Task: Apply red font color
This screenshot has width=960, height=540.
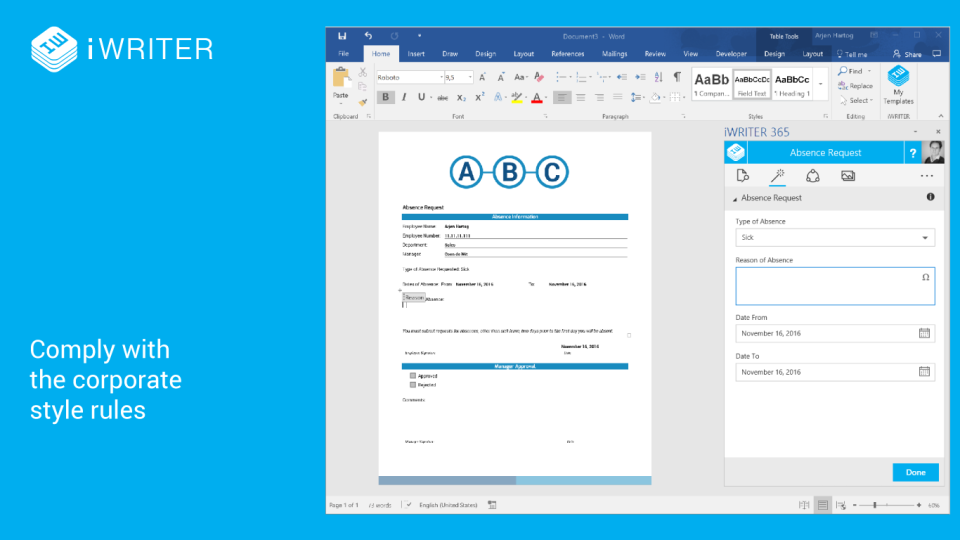Action: point(537,97)
